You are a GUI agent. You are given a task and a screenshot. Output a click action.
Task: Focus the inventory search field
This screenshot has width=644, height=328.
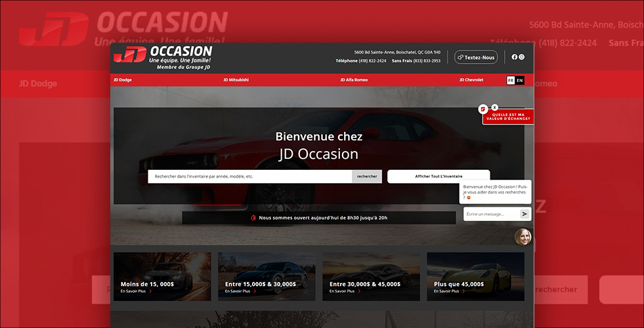tap(249, 176)
